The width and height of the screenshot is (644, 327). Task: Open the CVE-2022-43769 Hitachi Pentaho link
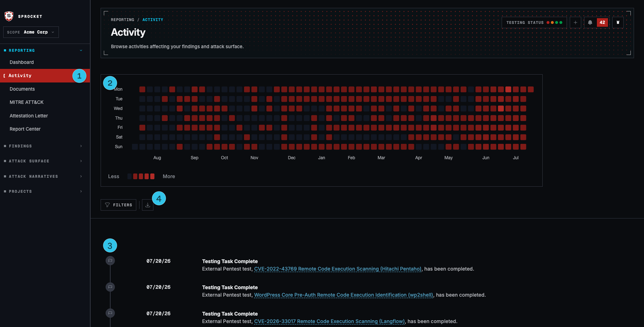(x=338, y=269)
